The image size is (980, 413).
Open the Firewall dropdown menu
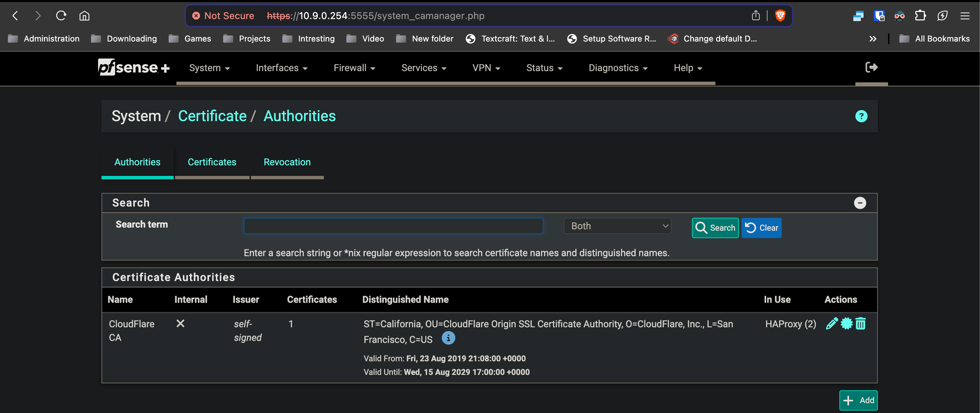point(354,68)
